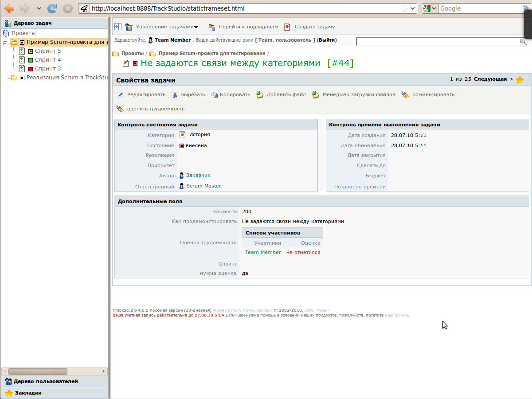Screen dimensions: 532x399
Task: Click the Cut (Вырезать) scissors icon
Action: tap(175, 95)
